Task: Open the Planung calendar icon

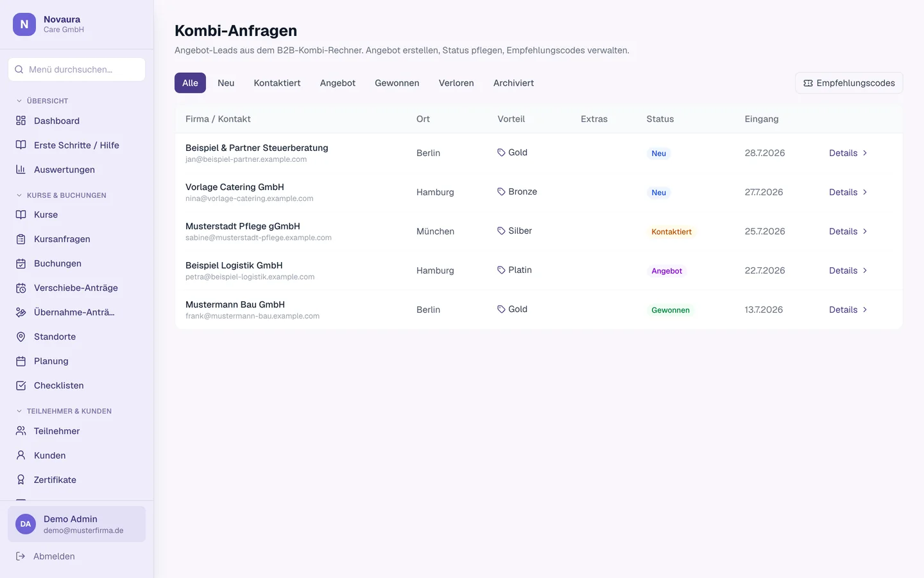Action: 21,361
